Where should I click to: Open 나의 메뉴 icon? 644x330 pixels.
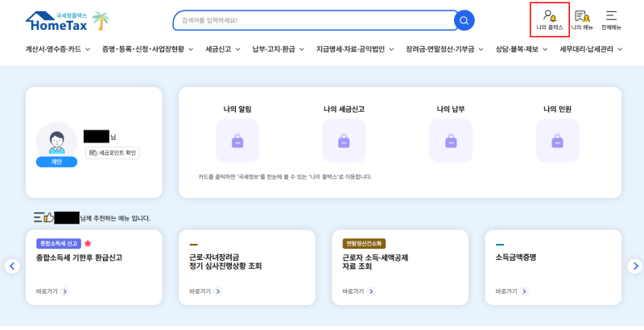pos(582,19)
